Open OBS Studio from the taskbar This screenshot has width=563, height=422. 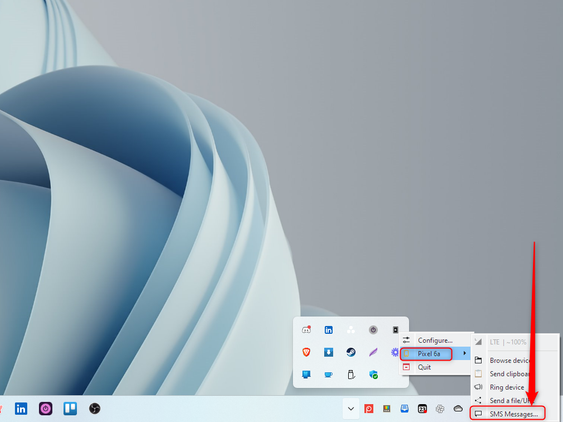[x=94, y=409]
